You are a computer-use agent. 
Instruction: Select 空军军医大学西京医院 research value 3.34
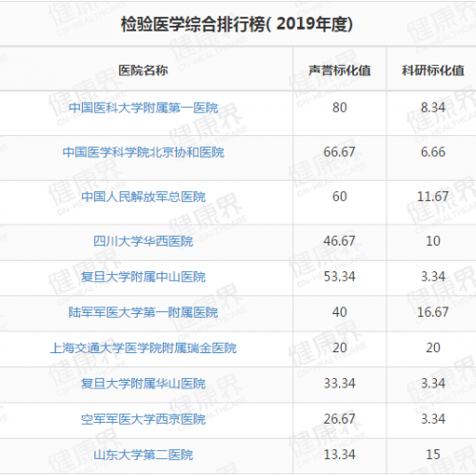click(x=433, y=419)
